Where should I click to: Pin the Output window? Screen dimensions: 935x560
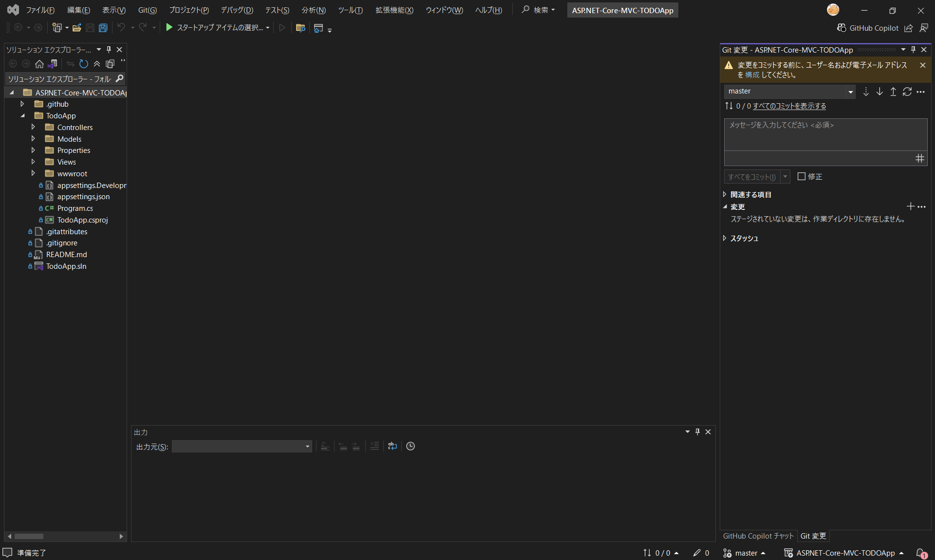pyautogui.click(x=697, y=431)
